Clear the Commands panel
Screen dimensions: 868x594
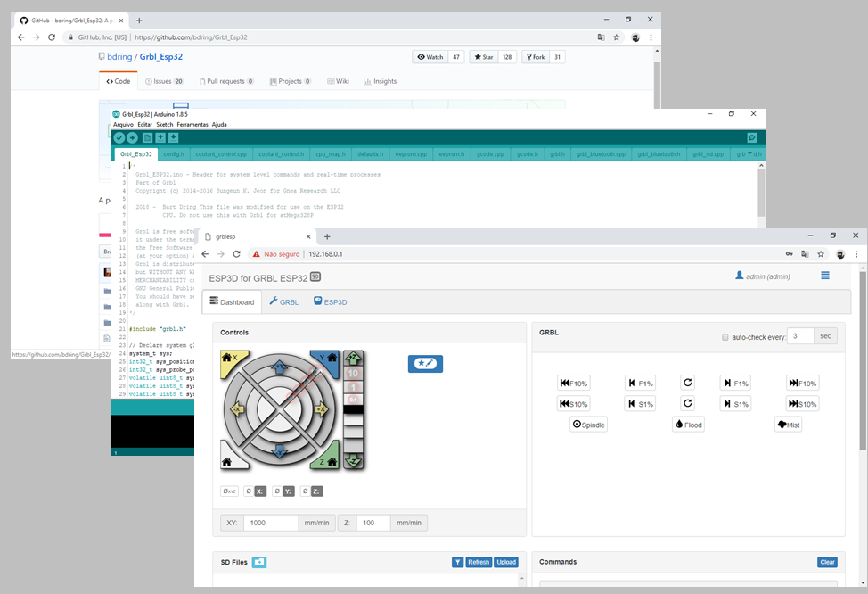pos(827,562)
